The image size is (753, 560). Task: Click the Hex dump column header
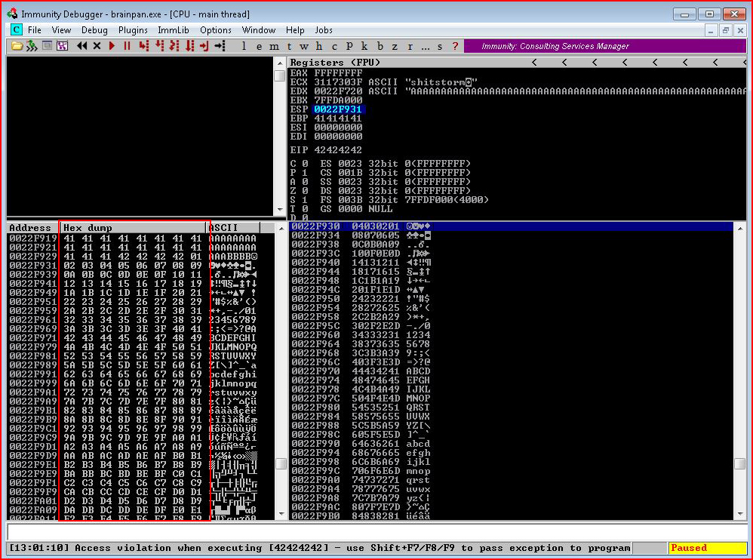pyautogui.click(x=133, y=228)
